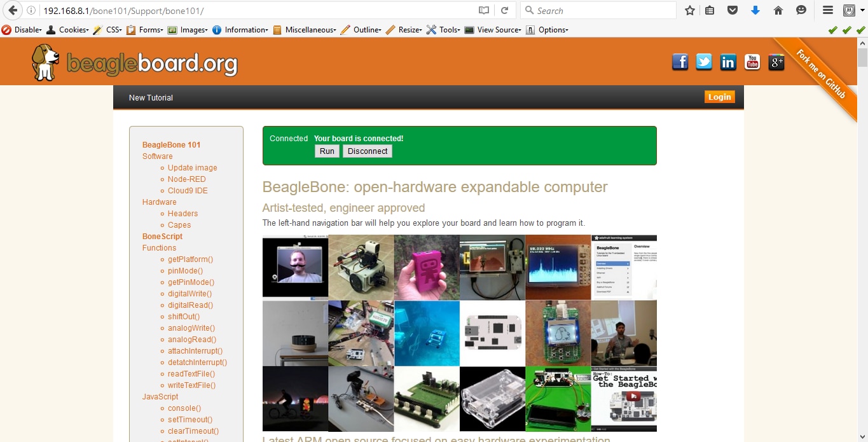Open the Twitter social icon
Screen dimensions: 868x442
[x=704, y=62]
